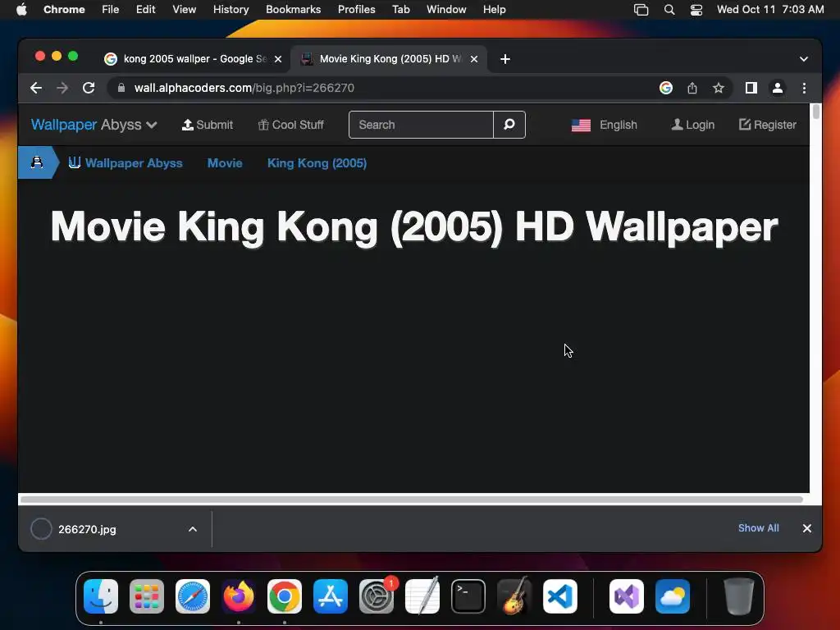Open TextEdit from the Dock
This screenshot has height=630, width=840.
(x=422, y=596)
